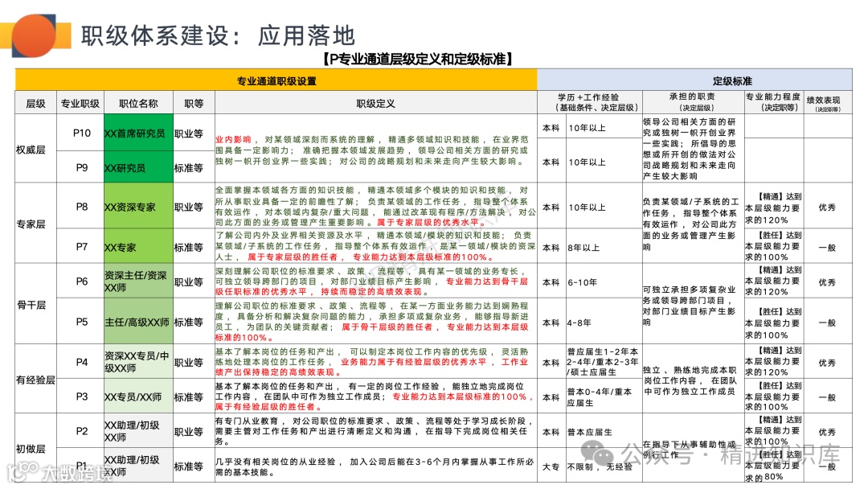Click the P5 grade cell

coord(81,322)
